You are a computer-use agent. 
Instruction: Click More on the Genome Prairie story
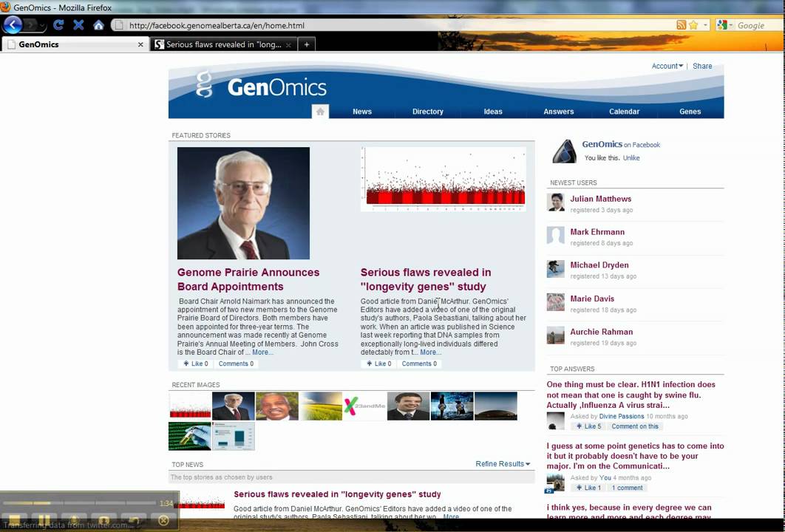point(262,352)
